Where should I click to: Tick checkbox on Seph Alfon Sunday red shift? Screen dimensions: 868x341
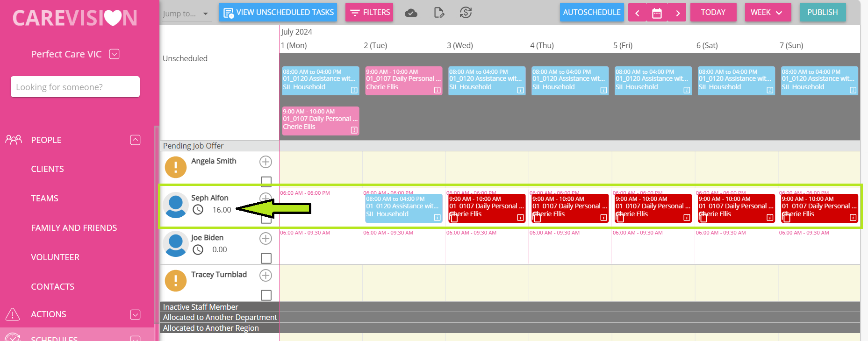point(787,218)
